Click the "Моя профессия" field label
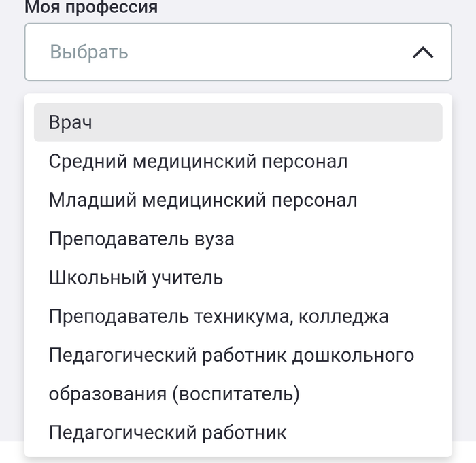The image size is (476, 463). (91, 8)
